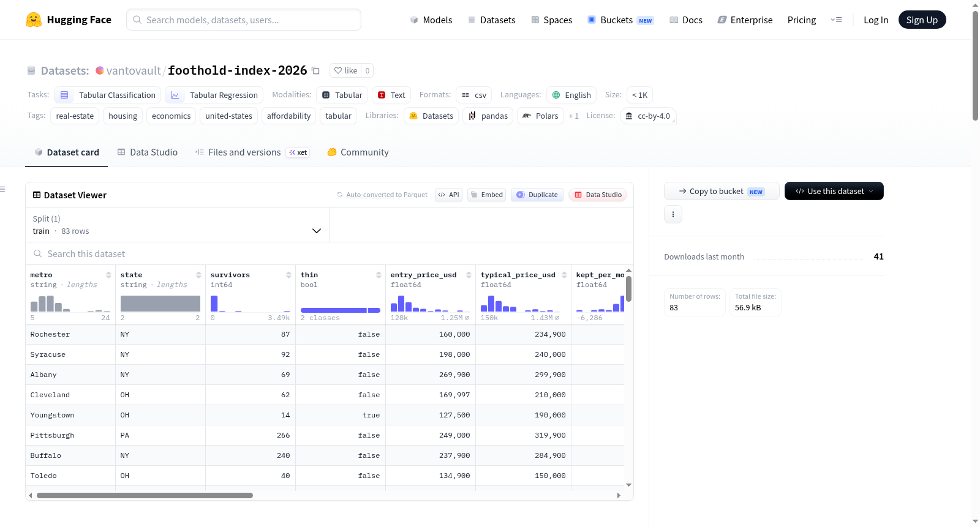Click the horizontal table scrollbar thumb
The height and width of the screenshot is (527, 980).
pos(145,495)
